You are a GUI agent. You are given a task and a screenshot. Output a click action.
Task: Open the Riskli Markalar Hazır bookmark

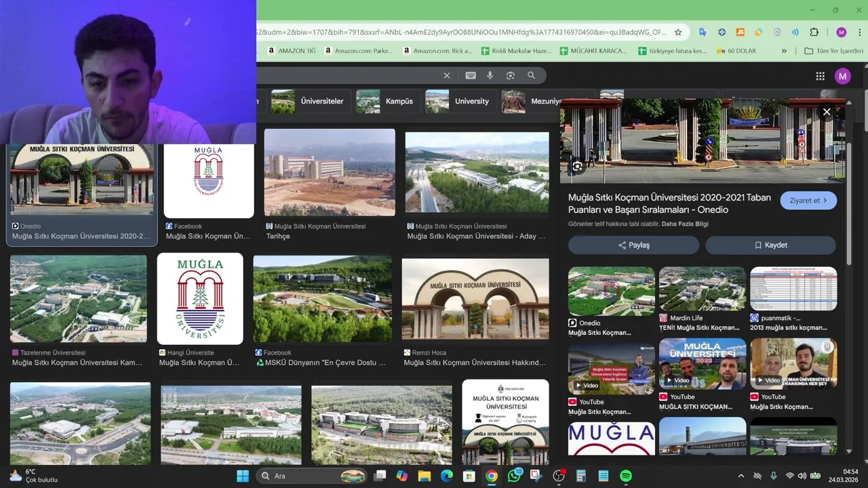[516, 51]
